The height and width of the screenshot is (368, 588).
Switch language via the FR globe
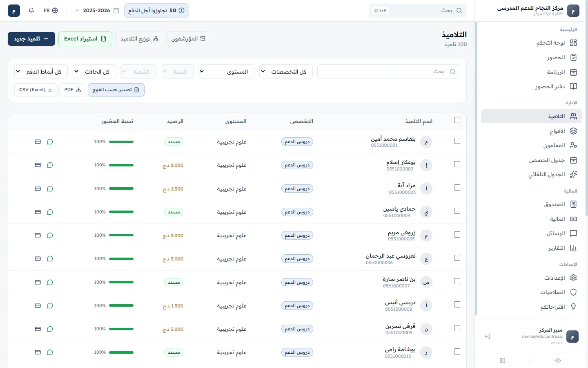click(51, 11)
